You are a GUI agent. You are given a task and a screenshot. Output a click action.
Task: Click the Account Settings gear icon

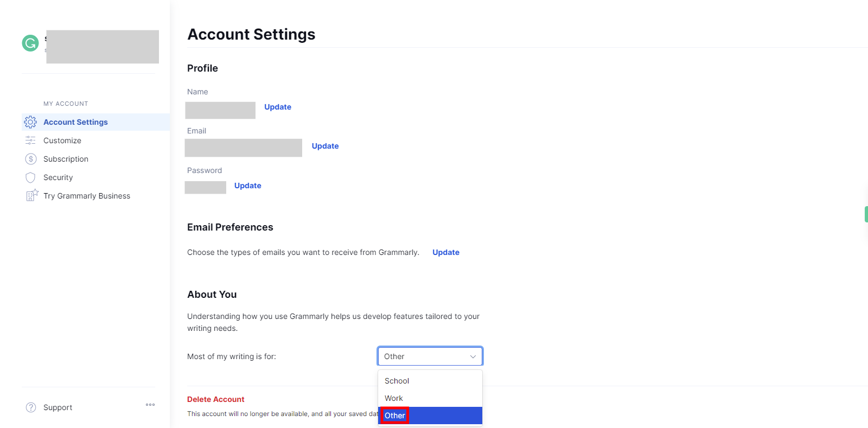coord(30,122)
